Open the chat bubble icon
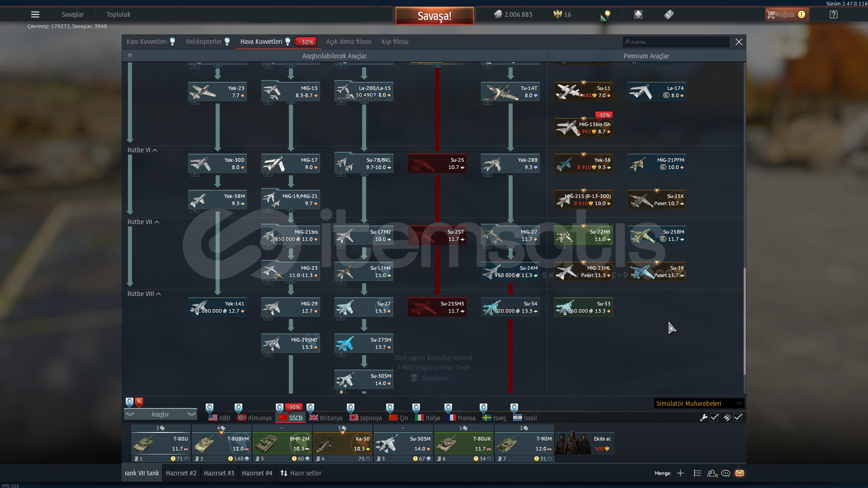 point(726,473)
